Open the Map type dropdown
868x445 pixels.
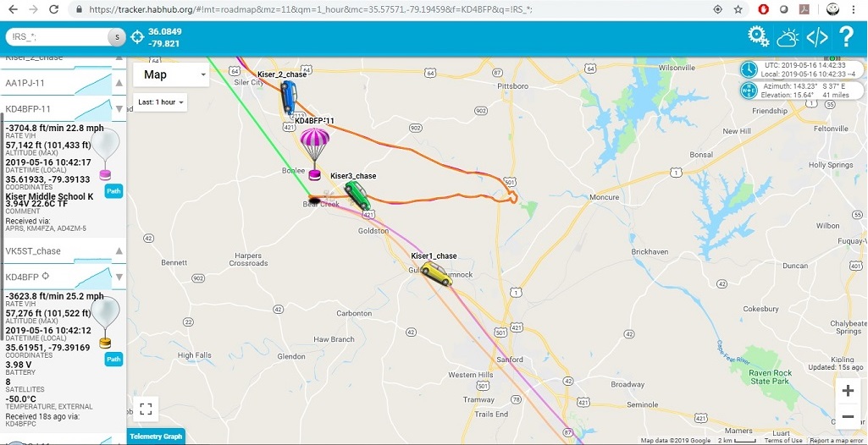point(171,74)
